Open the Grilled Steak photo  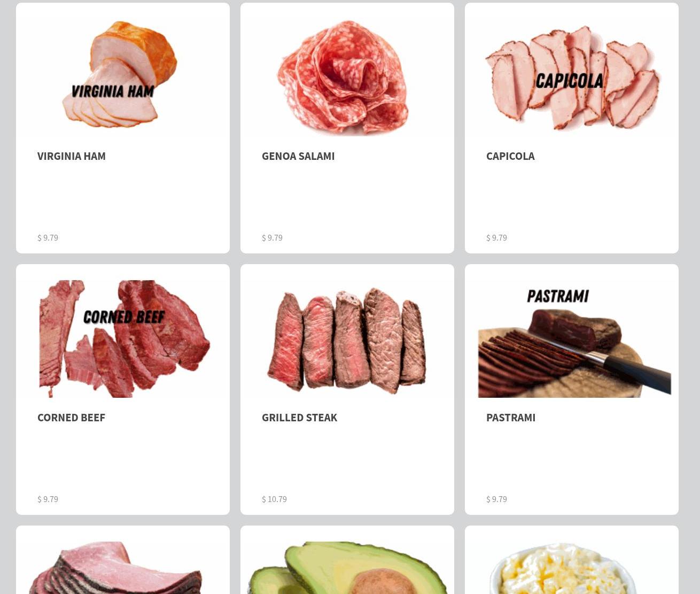click(347, 338)
